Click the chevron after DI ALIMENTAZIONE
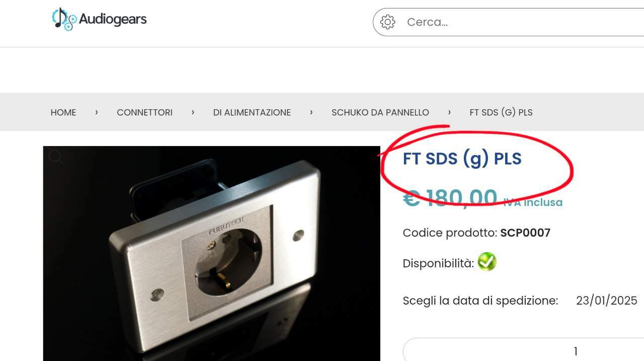This screenshot has width=644, height=361. (x=311, y=112)
